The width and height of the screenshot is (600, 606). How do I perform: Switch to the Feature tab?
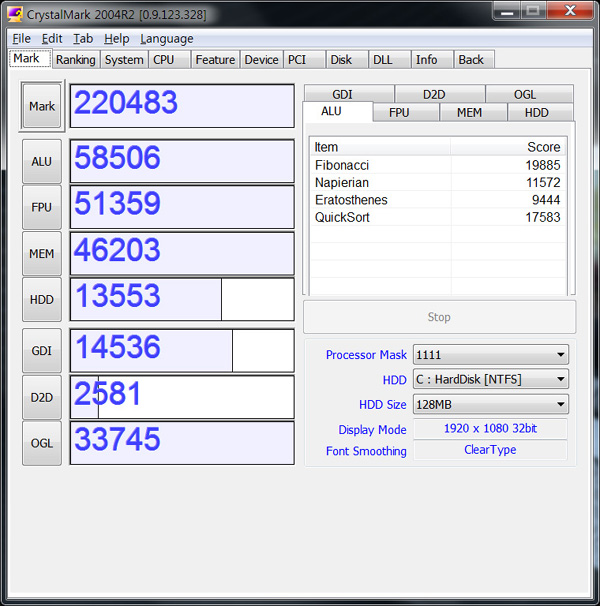click(x=215, y=60)
